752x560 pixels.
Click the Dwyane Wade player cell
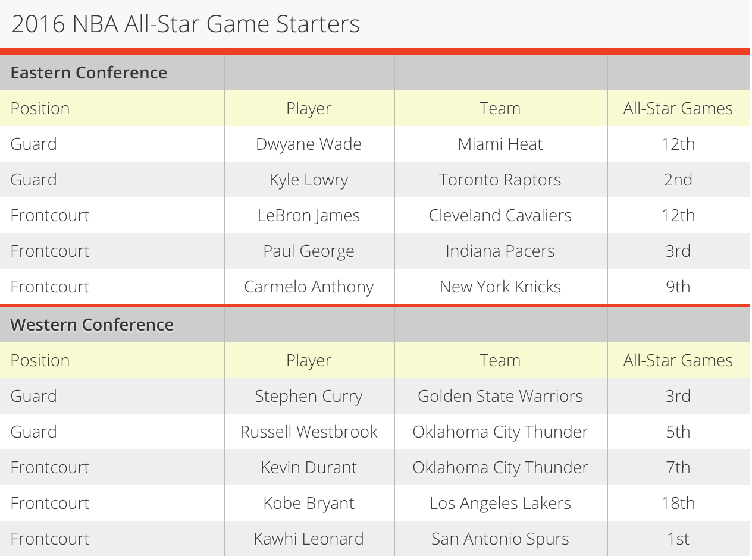(x=309, y=144)
